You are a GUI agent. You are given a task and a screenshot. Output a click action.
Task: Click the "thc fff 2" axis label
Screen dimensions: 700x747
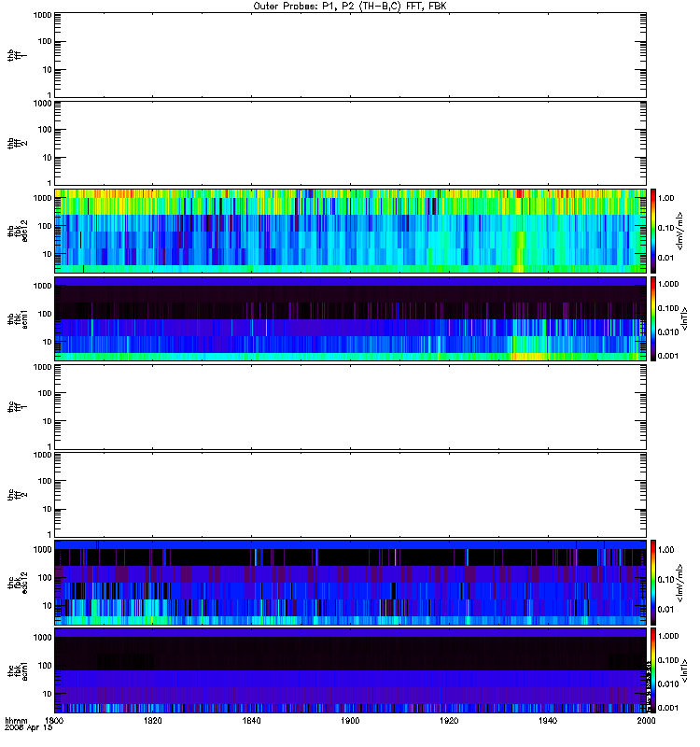(x=17, y=495)
